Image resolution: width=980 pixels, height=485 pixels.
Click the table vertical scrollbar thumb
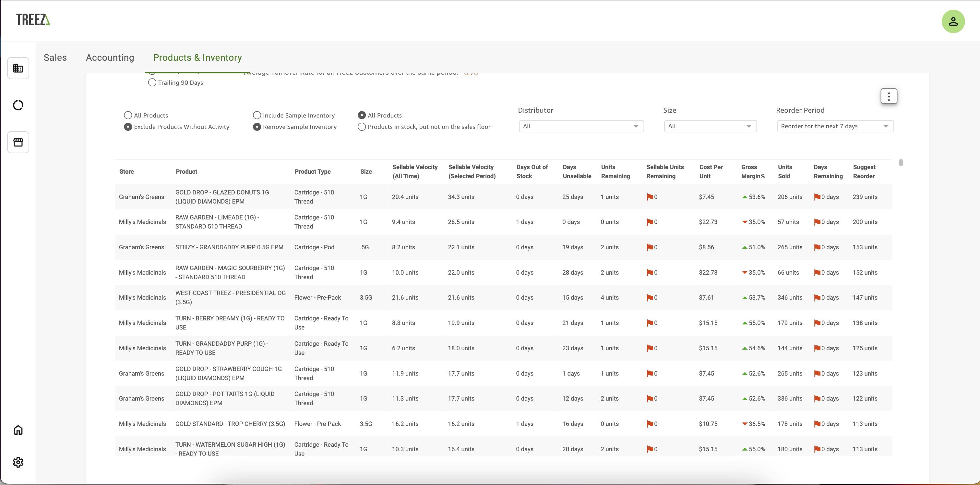tap(901, 163)
